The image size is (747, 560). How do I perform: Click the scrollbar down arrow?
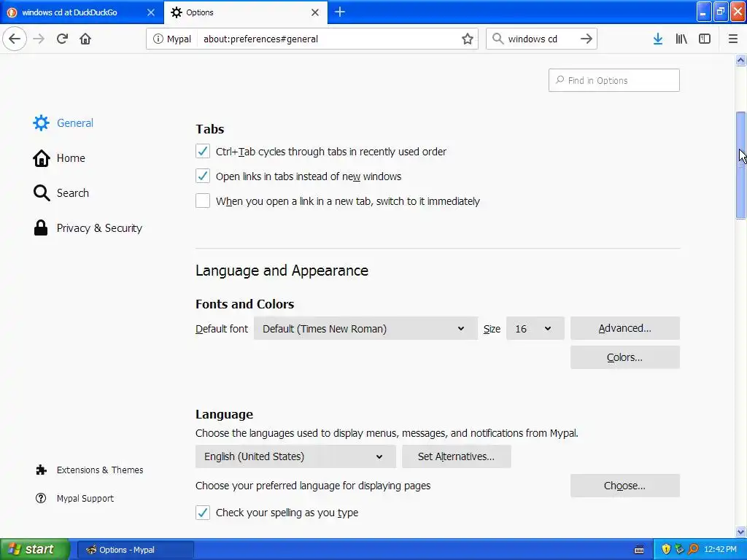click(x=740, y=532)
